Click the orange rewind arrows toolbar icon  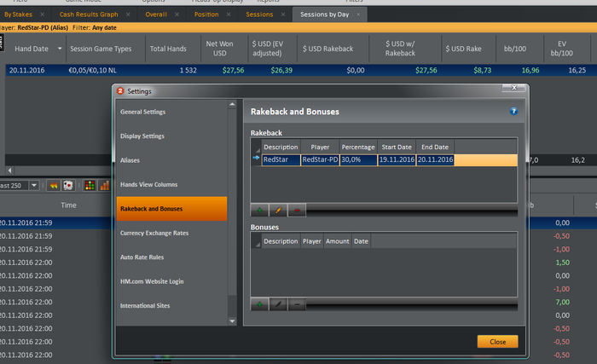click(x=54, y=186)
